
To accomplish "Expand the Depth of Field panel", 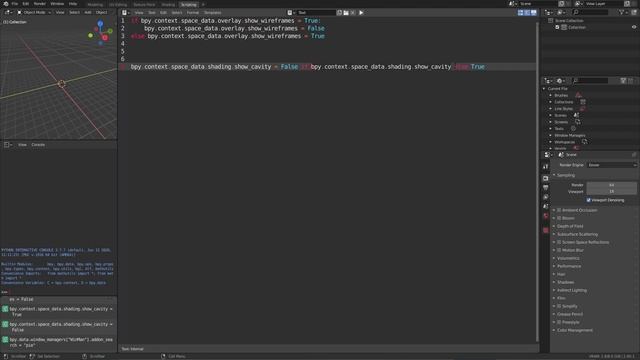I will [x=570, y=226].
